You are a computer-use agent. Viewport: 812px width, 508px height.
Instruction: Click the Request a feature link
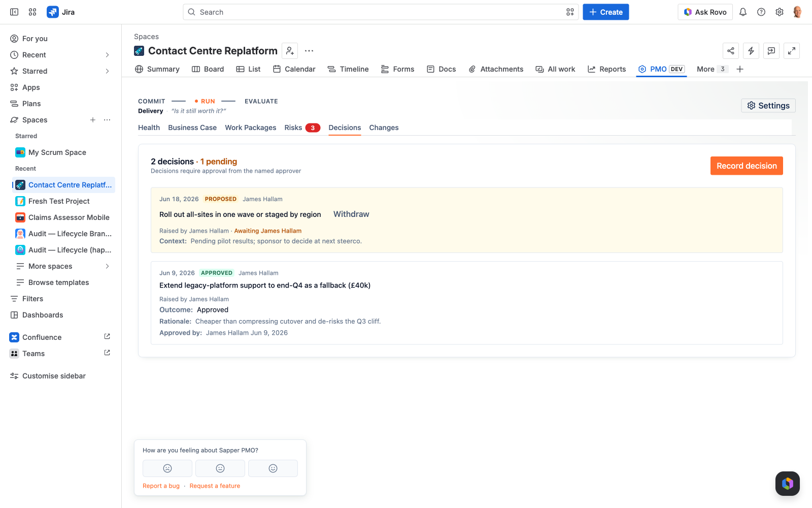[215, 486]
